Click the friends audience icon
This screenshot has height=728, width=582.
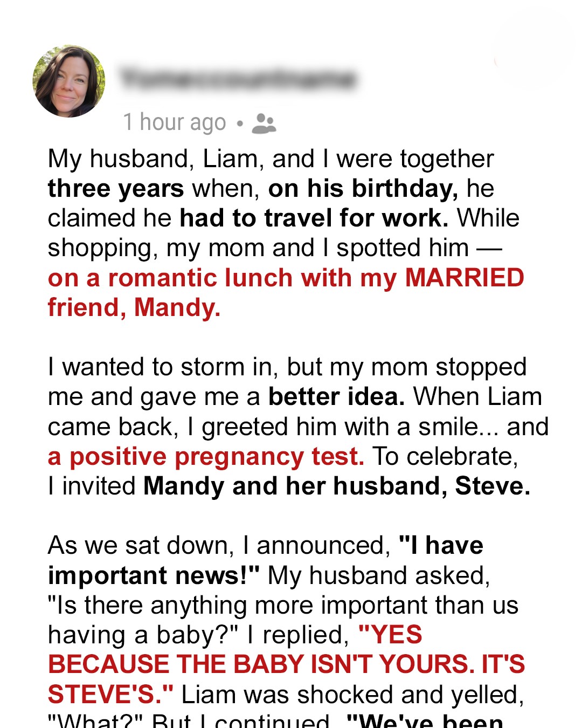(264, 123)
